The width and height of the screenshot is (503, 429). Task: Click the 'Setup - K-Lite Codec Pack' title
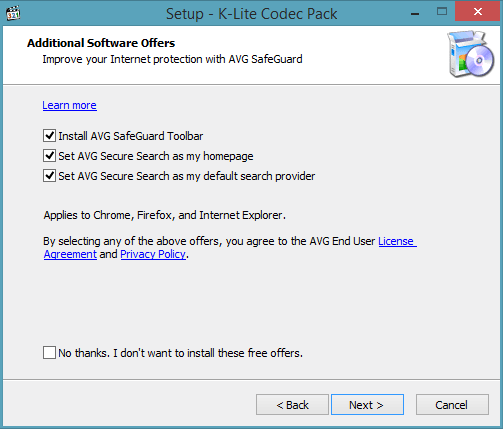click(x=252, y=14)
